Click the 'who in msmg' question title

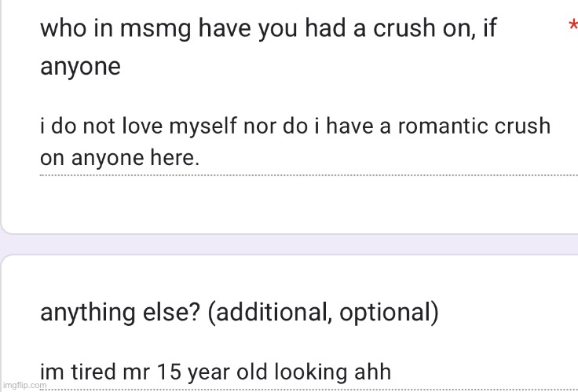coord(269,47)
